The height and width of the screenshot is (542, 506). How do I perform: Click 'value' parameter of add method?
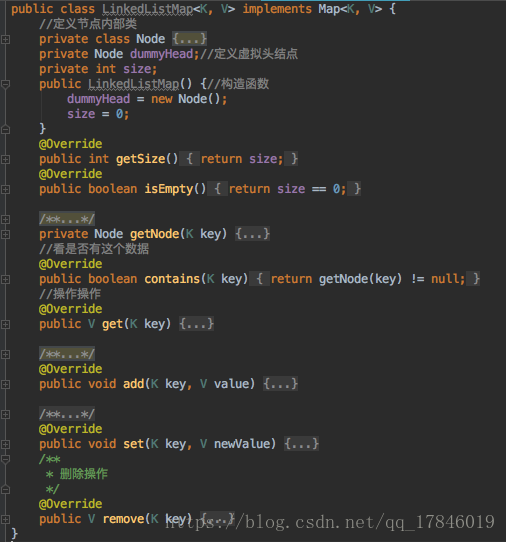pyautogui.click(x=231, y=384)
